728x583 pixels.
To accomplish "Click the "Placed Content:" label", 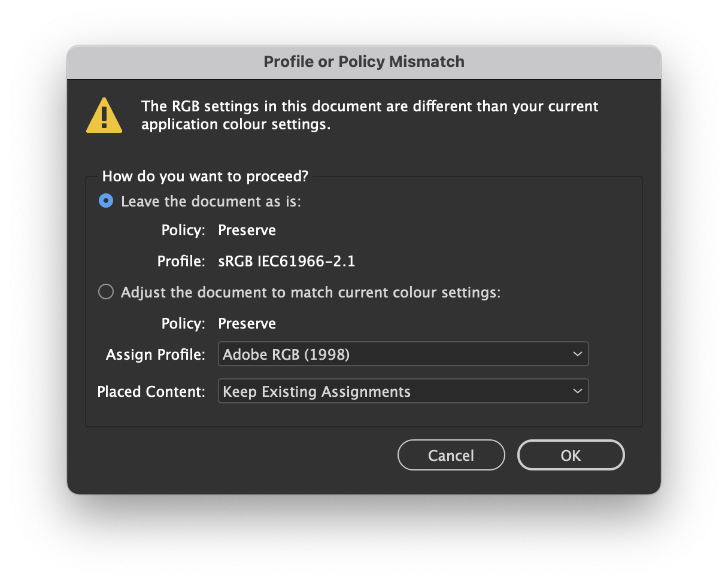I will (x=151, y=391).
